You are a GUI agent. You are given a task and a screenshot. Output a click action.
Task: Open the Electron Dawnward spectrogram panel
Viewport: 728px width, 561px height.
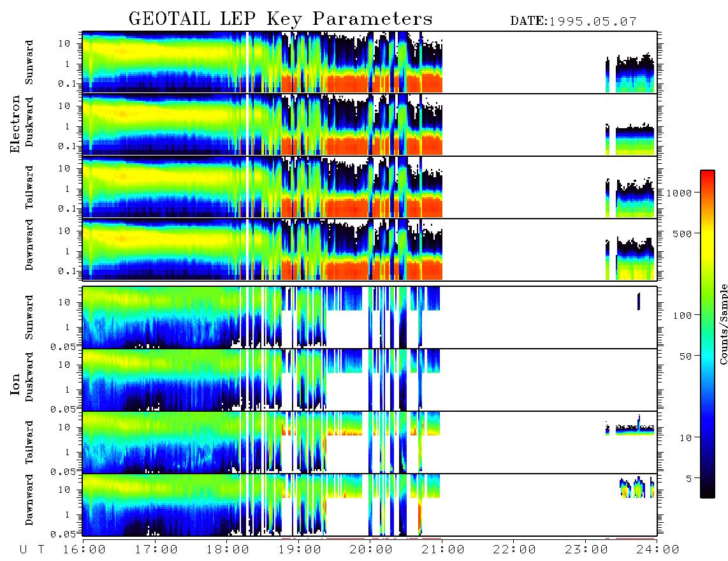tap(370, 249)
